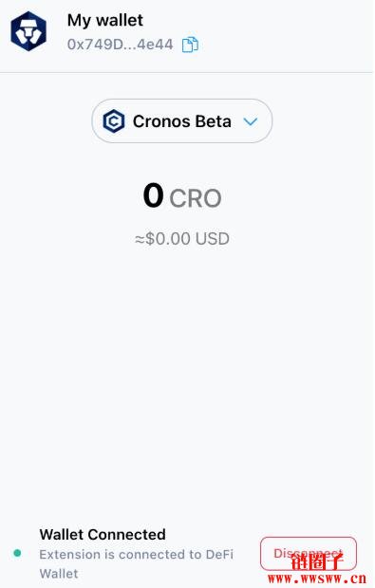
Task: Click the CRO currency label
Action: pos(196,198)
